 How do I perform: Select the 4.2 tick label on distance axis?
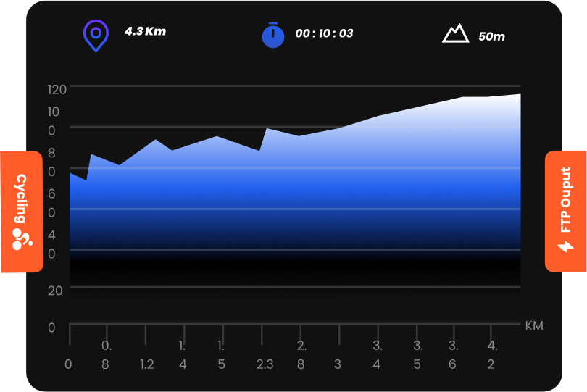pos(491,354)
